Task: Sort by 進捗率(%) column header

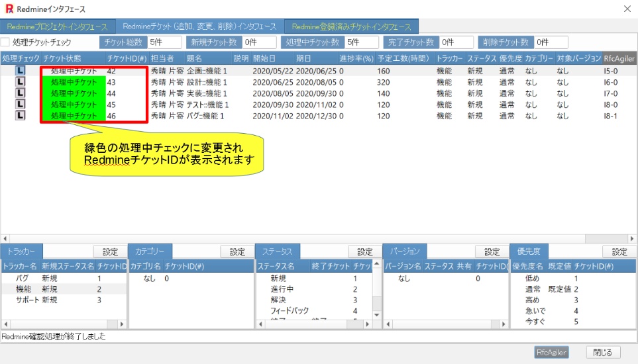Action: 356,58
